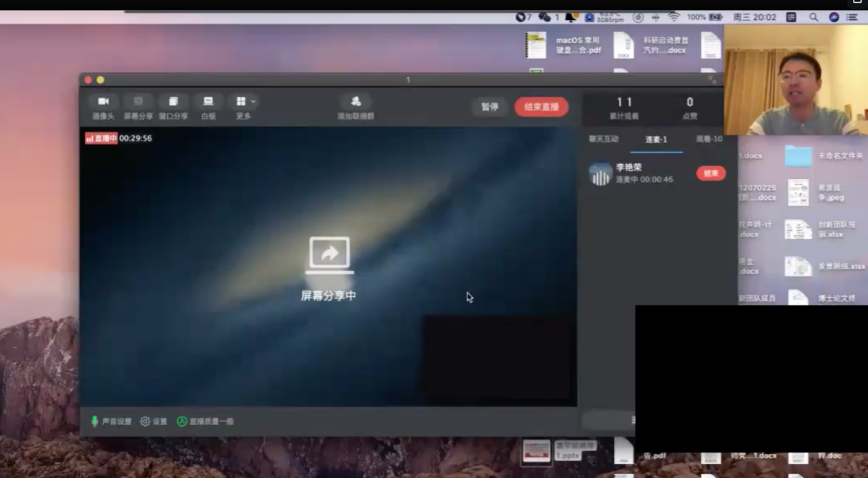The image size is (868, 478).
Task: Open microphone sound settings (声音设置)
Action: tap(95, 421)
